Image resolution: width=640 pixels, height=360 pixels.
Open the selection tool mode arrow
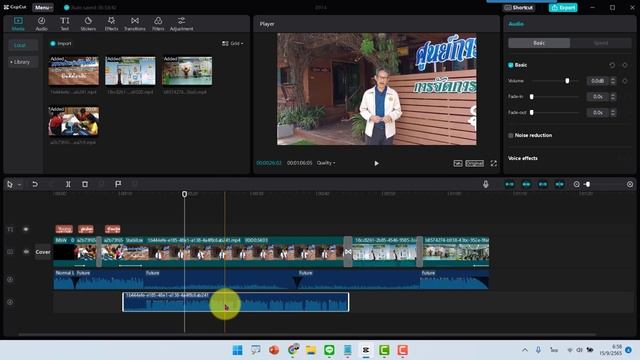coord(19,184)
